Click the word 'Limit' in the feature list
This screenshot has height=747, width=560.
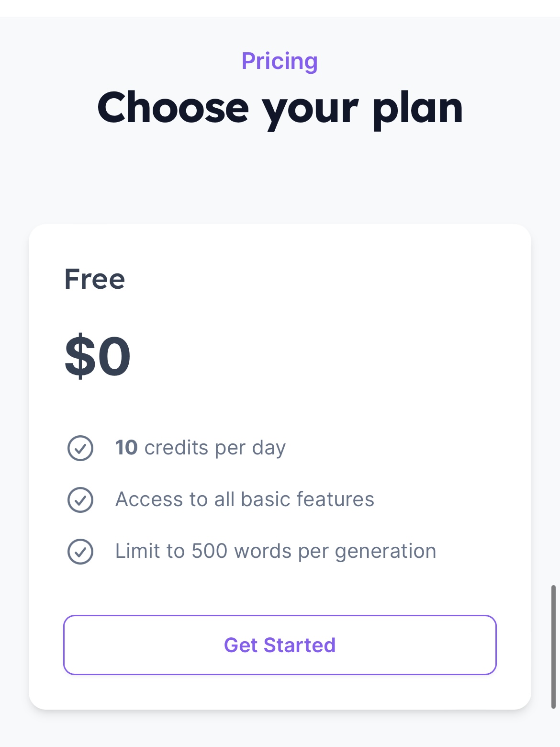[138, 551]
